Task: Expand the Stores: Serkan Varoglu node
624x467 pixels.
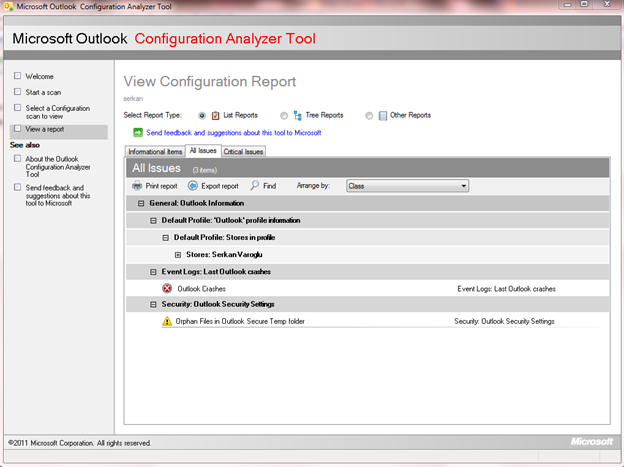Action: pyautogui.click(x=177, y=254)
